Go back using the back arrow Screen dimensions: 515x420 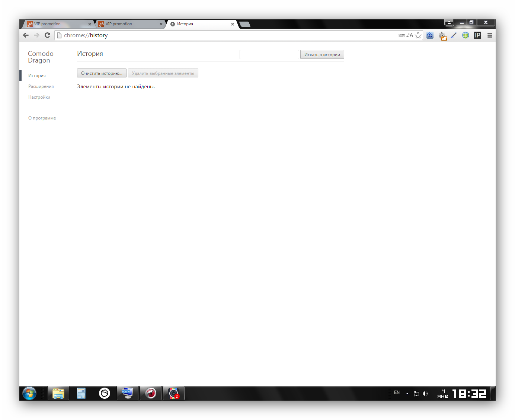click(26, 35)
